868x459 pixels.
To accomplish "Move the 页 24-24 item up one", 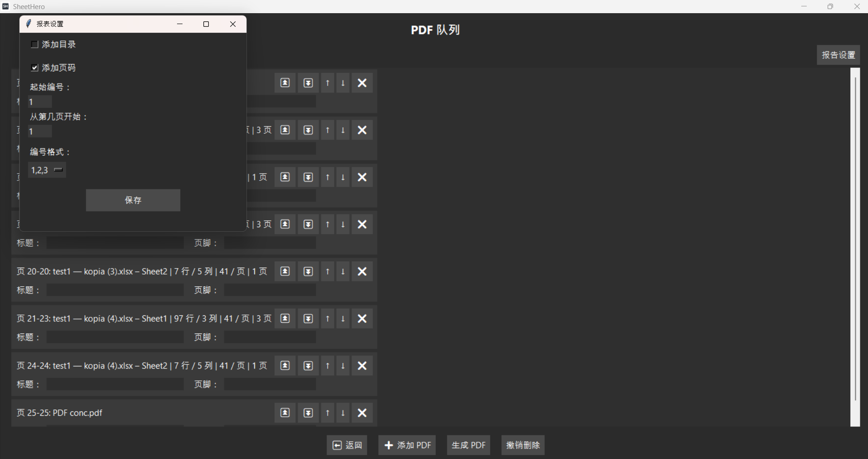I will click(x=328, y=366).
